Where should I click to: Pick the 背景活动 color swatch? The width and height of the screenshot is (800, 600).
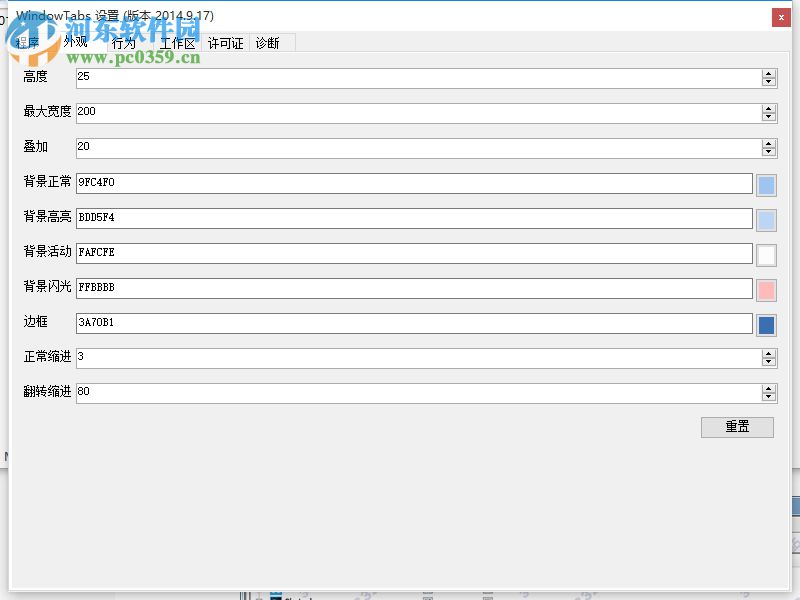[x=766, y=254]
